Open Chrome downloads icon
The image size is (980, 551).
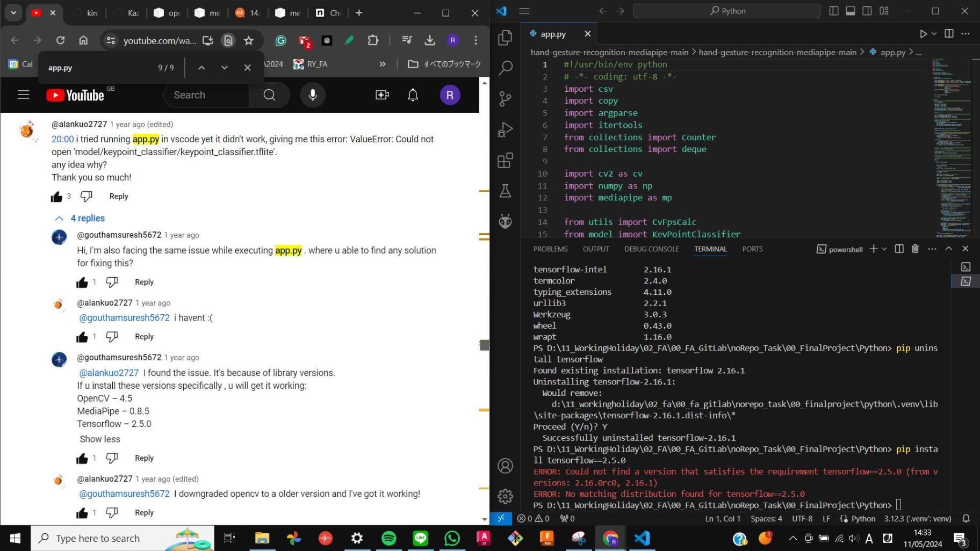429,40
